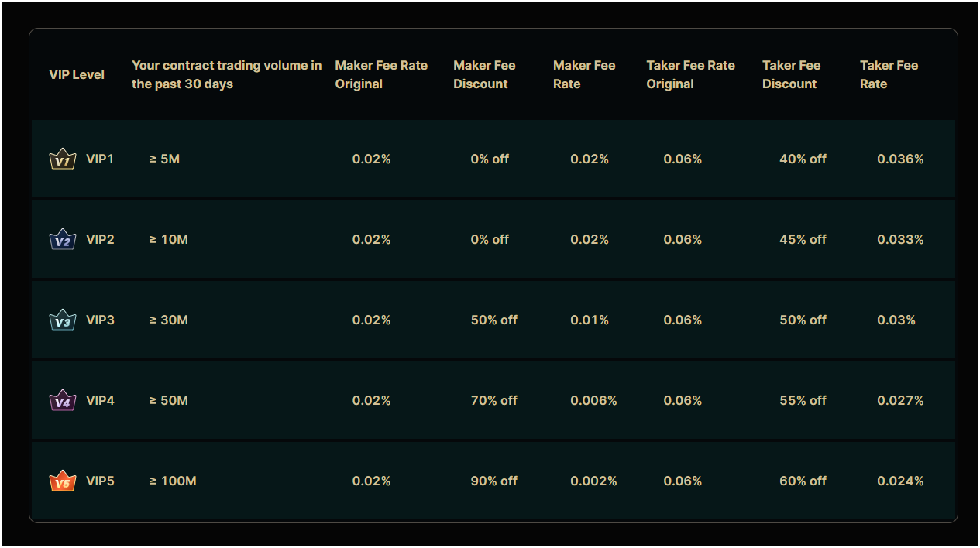
Task: Click the 60% off taker discount cell
Action: [x=803, y=481]
